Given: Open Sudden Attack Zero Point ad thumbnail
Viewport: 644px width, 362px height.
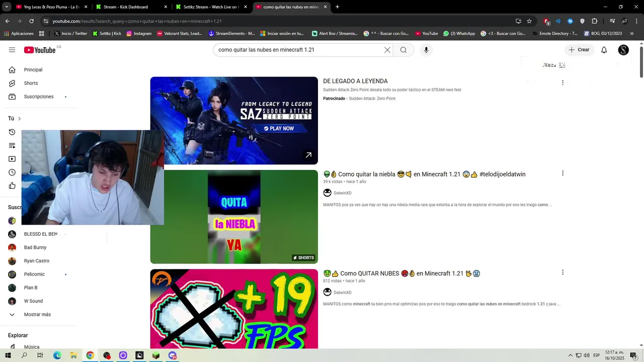Looking at the screenshot, I should (x=234, y=121).
